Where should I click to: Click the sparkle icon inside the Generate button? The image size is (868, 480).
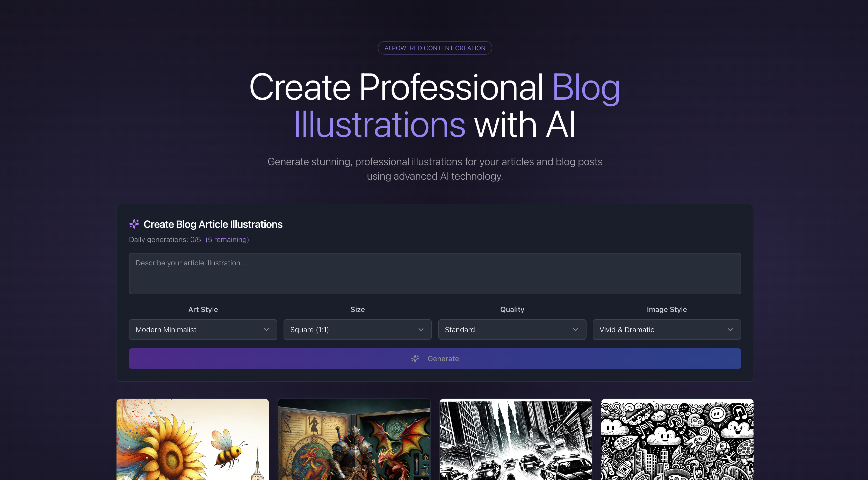(x=415, y=358)
